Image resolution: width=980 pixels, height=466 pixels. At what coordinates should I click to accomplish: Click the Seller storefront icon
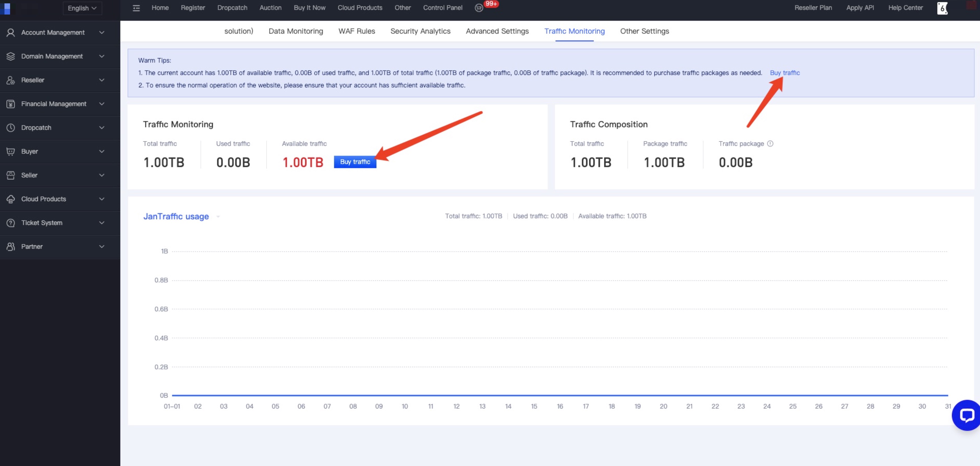[11, 175]
